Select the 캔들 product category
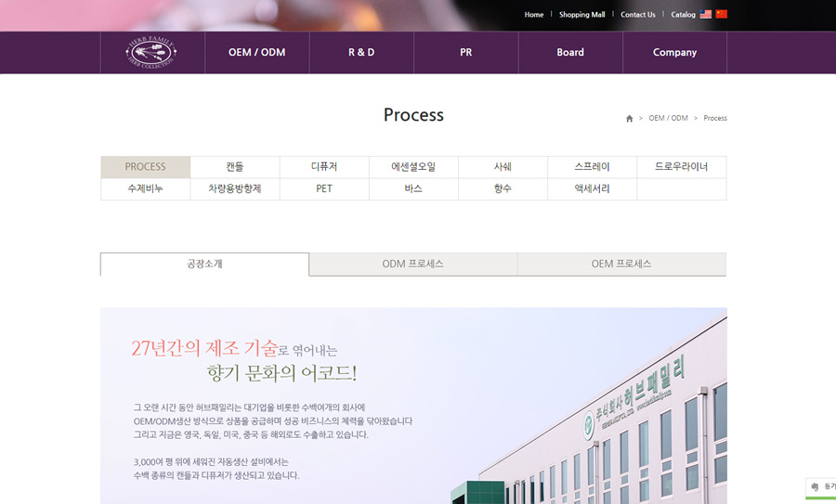836x504 pixels. pyautogui.click(x=235, y=167)
